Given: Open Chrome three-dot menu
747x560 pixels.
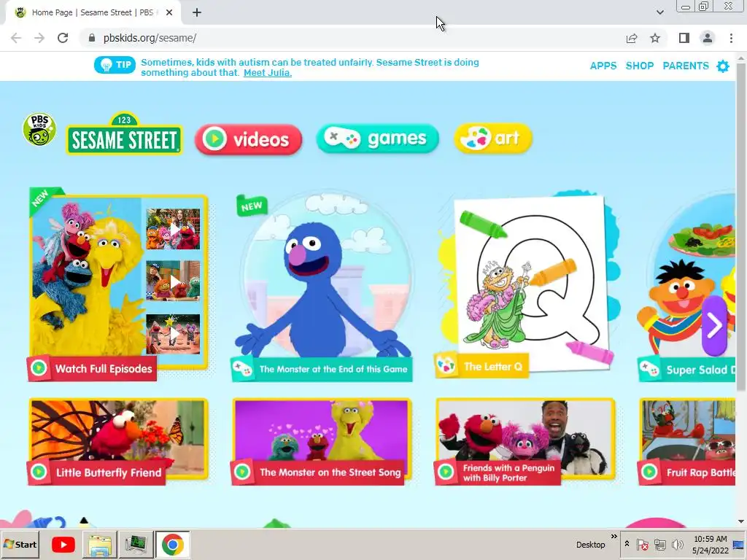Looking at the screenshot, I should tap(731, 38).
